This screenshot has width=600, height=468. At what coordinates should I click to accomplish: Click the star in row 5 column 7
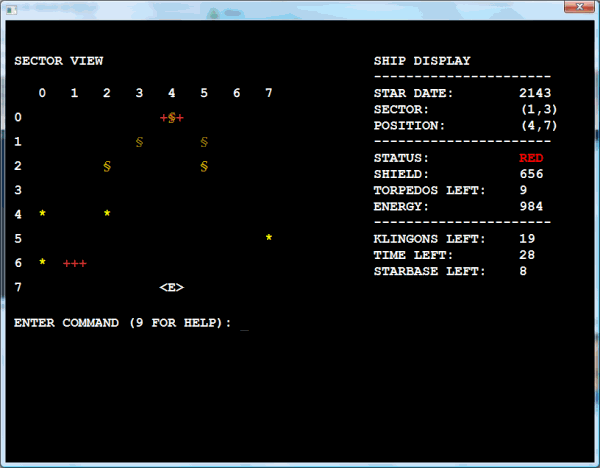coord(269,237)
